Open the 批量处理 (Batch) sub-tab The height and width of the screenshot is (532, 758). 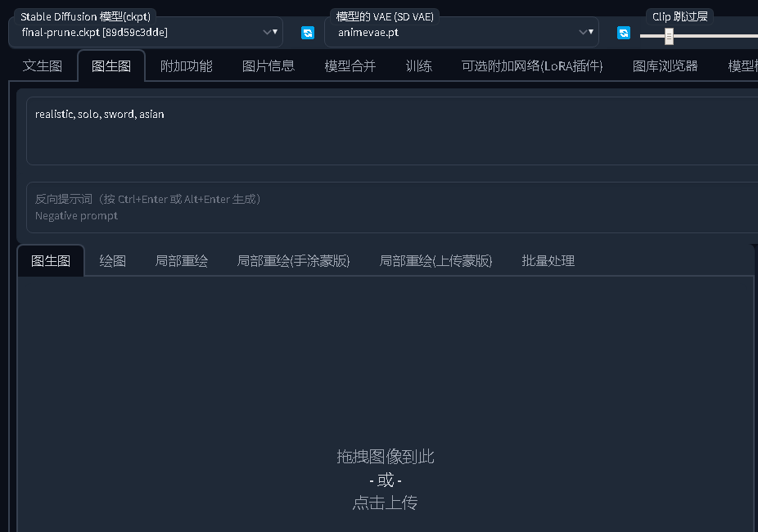tap(547, 260)
